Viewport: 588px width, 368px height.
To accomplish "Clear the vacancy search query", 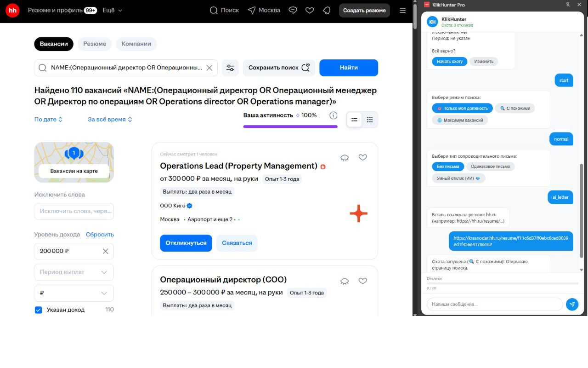I will point(209,68).
